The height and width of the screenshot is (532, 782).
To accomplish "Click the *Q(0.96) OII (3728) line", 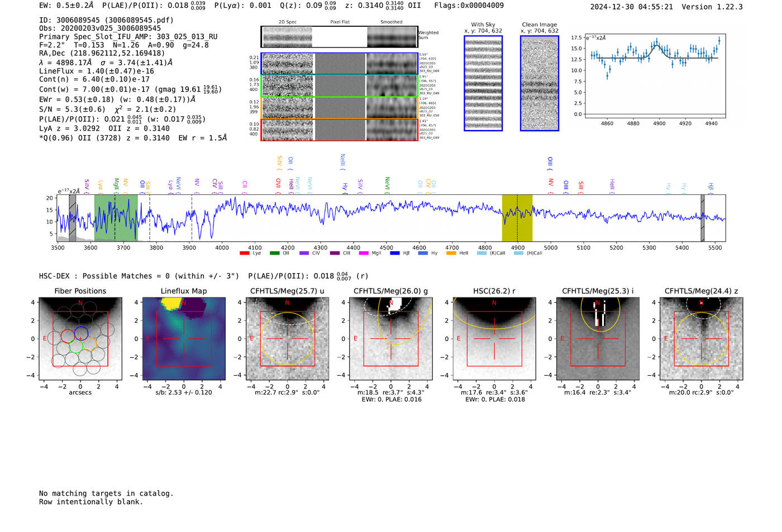I will pos(133,138).
